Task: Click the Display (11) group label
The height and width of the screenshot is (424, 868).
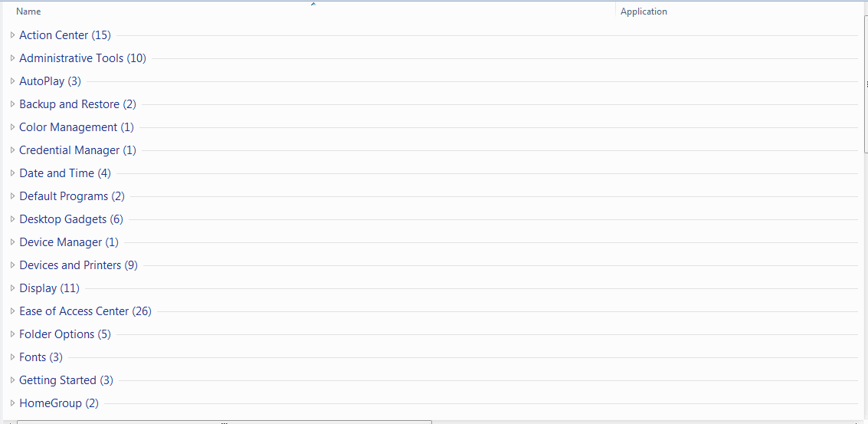Action: tap(49, 288)
